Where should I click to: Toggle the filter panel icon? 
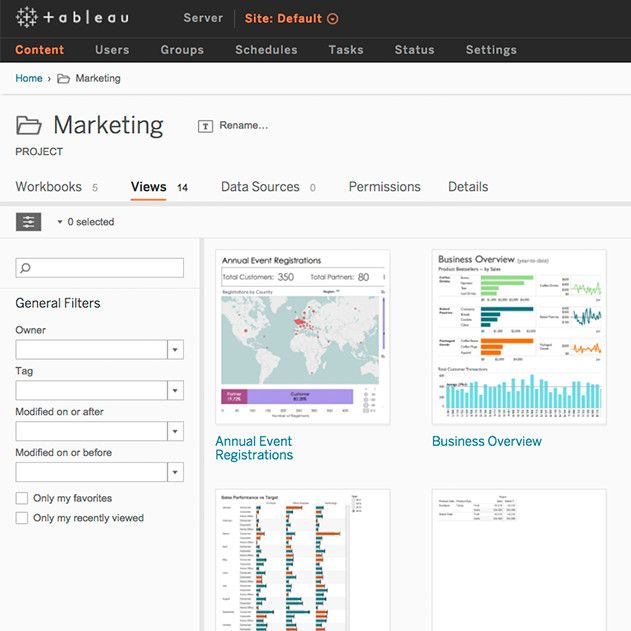point(29,222)
